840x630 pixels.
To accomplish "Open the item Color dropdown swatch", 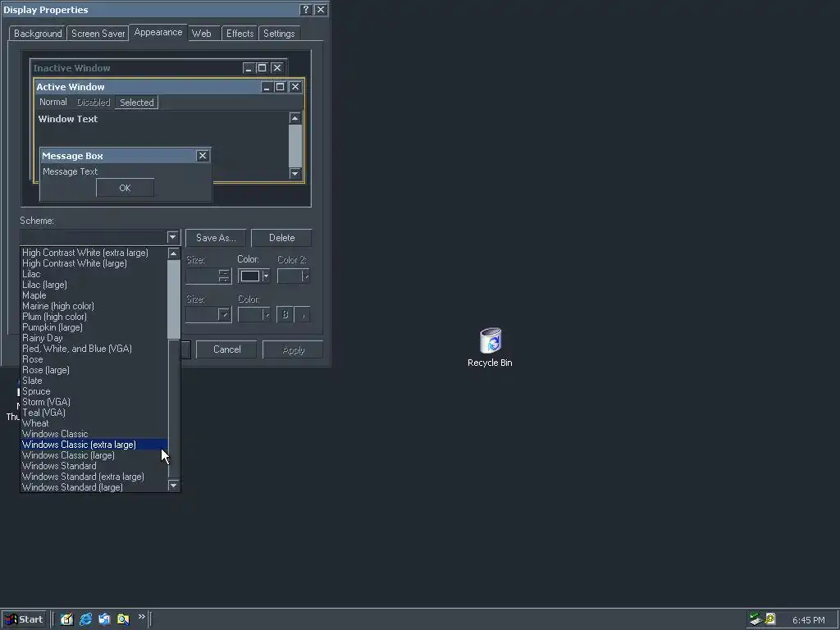I will [x=254, y=276].
